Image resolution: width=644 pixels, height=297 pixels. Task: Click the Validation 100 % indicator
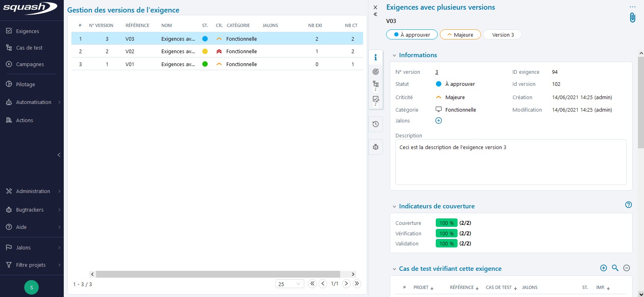(x=446, y=243)
